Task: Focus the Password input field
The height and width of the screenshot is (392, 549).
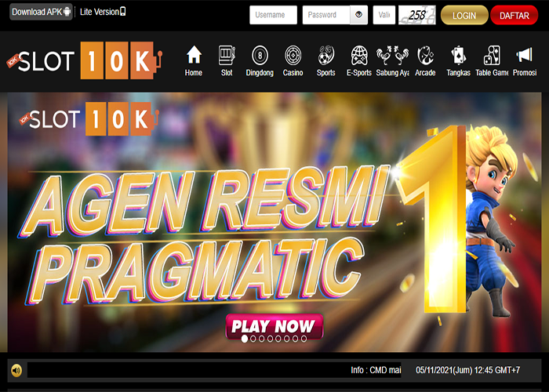Action: [326, 15]
